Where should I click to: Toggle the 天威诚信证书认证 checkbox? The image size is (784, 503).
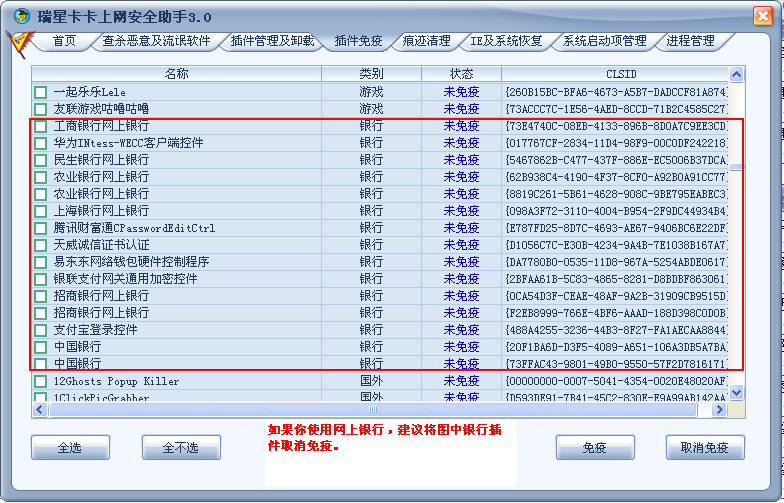pos(40,245)
